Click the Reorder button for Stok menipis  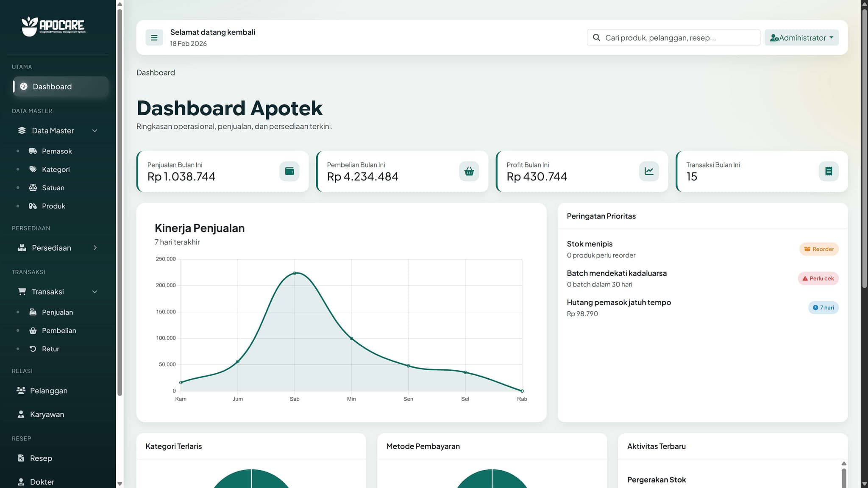point(818,249)
